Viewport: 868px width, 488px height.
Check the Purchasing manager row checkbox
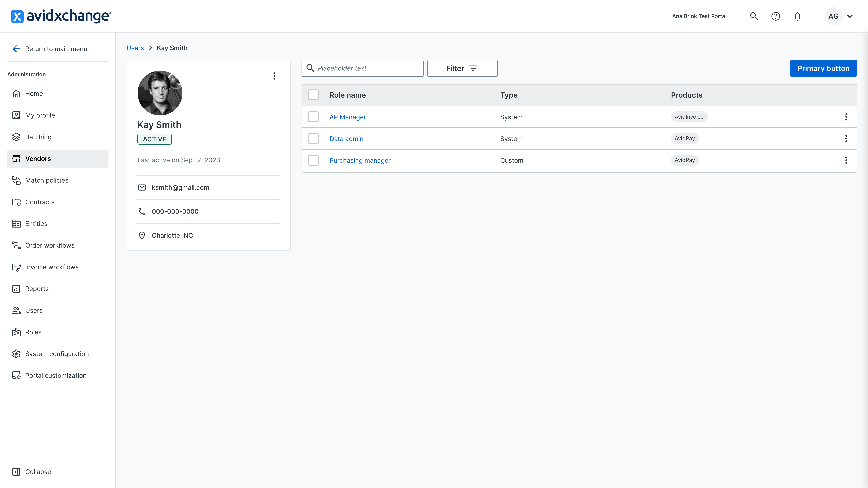click(313, 160)
